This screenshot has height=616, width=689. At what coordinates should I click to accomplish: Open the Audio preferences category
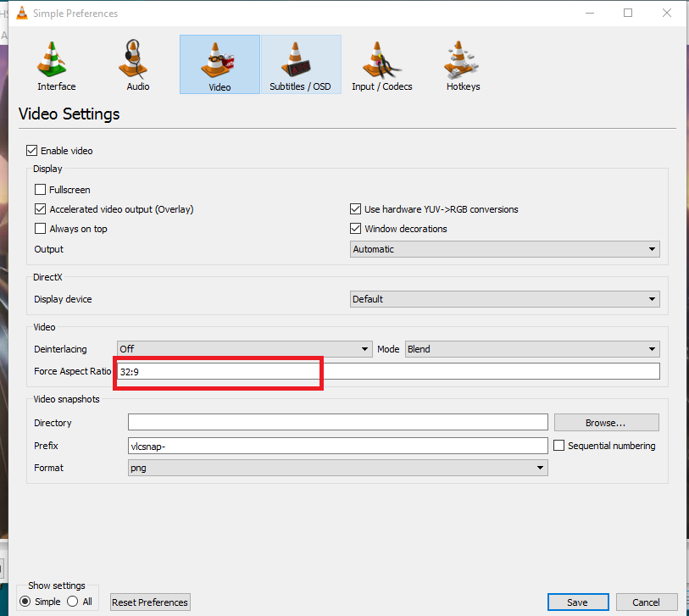[x=138, y=65]
